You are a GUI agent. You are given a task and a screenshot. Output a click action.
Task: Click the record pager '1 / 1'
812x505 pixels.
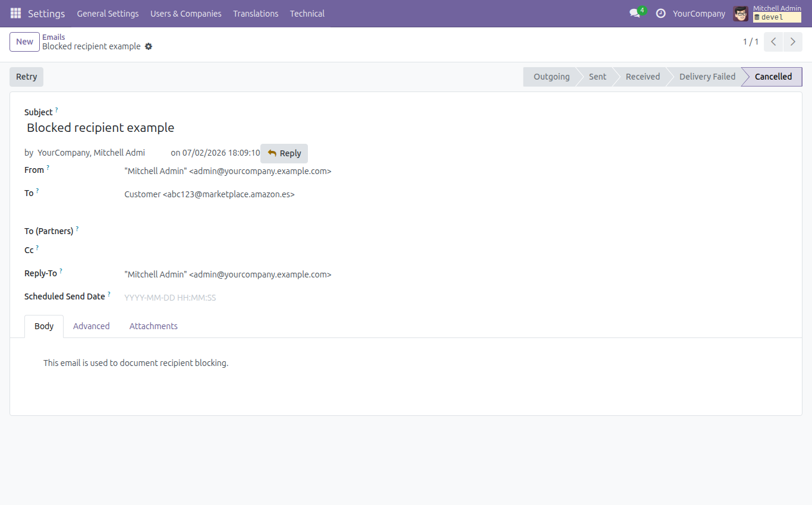(751, 42)
